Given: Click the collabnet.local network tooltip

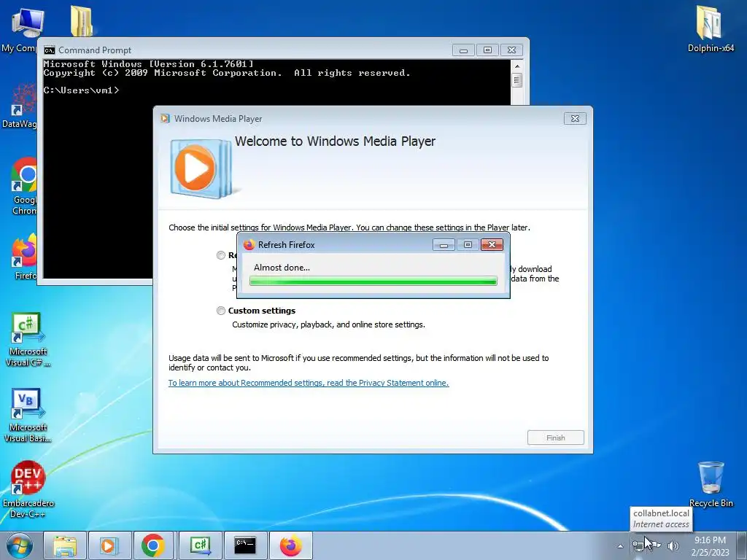Looking at the screenshot, I should pos(661,518).
